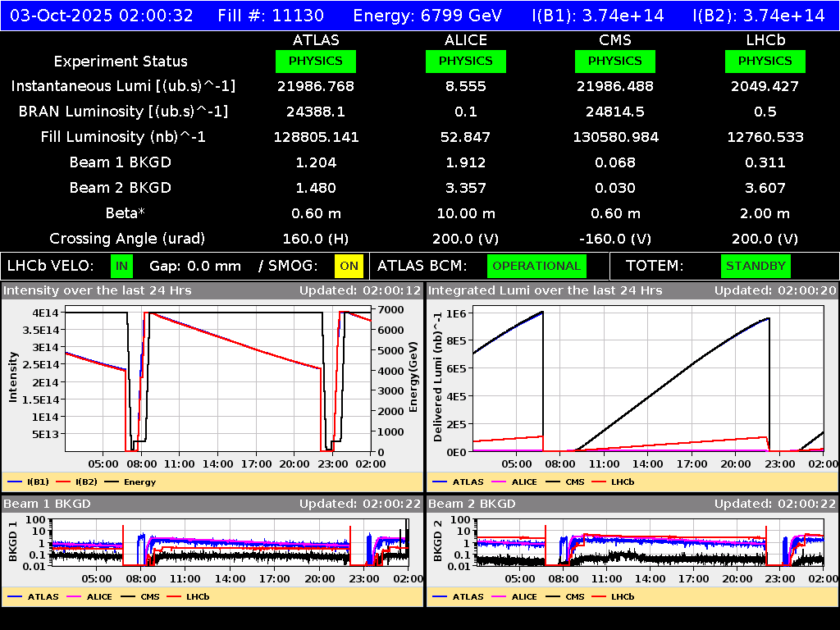Select the ALICE PHYSICS status badge
The width and height of the screenshot is (840, 630).
[x=465, y=61]
